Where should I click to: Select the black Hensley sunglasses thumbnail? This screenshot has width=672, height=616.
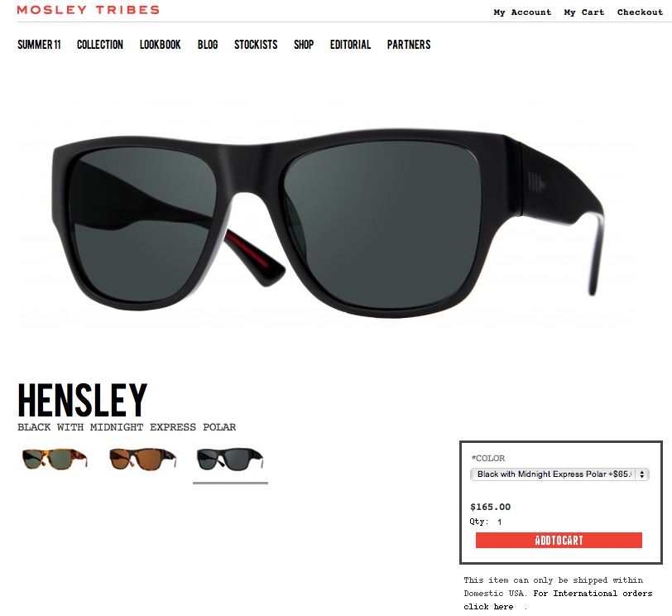click(230, 460)
